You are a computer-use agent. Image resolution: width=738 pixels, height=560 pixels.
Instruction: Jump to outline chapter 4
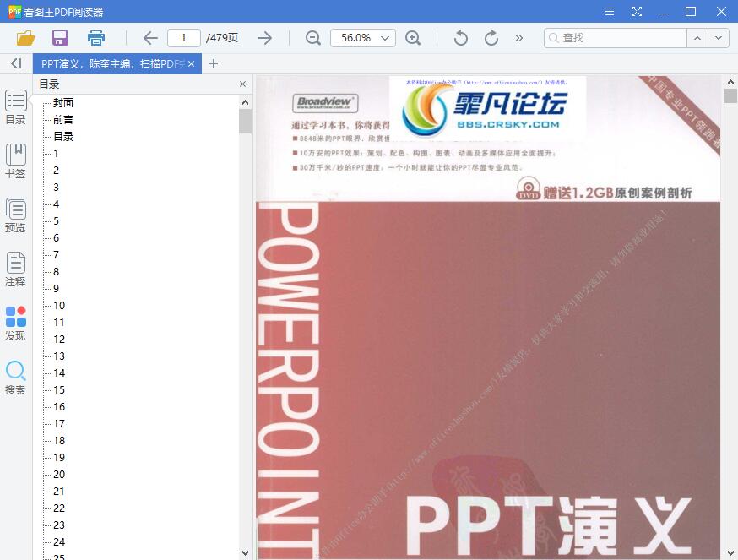click(x=56, y=204)
